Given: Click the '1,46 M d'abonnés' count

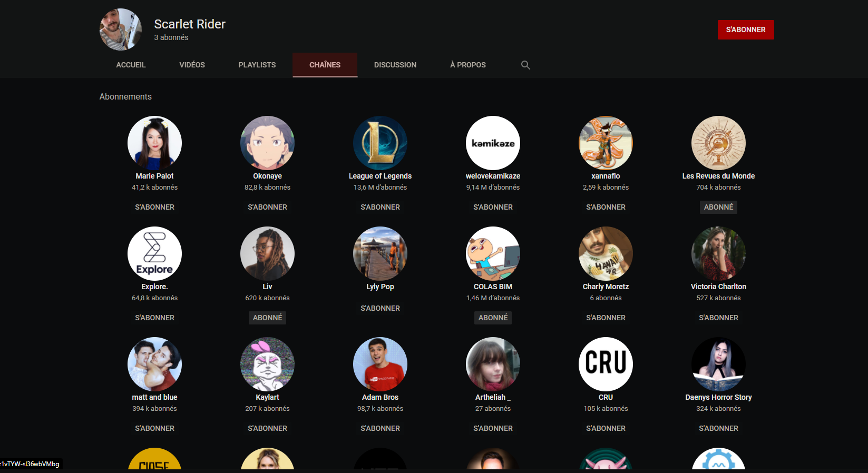Looking at the screenshot, I should click(x=493, y=298).
